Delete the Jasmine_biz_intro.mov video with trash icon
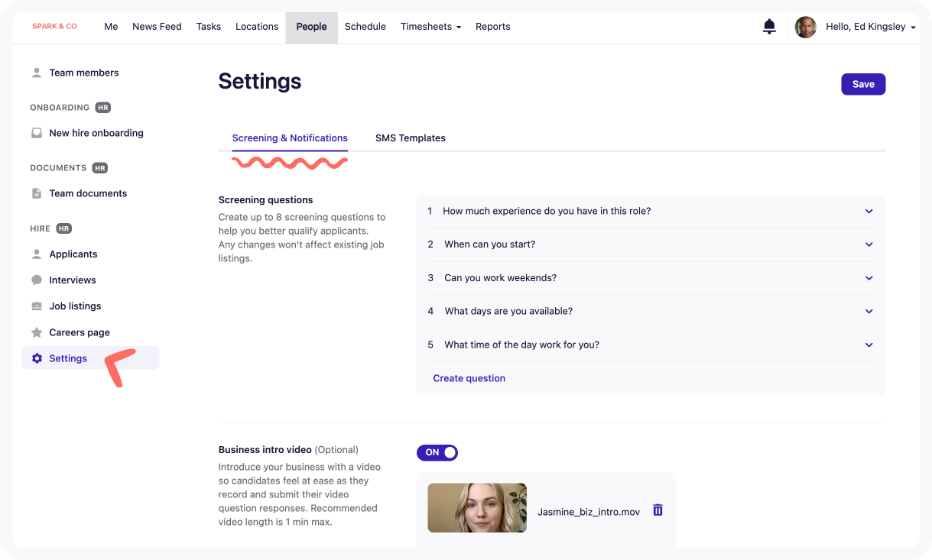This screenshot has height=560, width=932. click(x=658, y=510)
